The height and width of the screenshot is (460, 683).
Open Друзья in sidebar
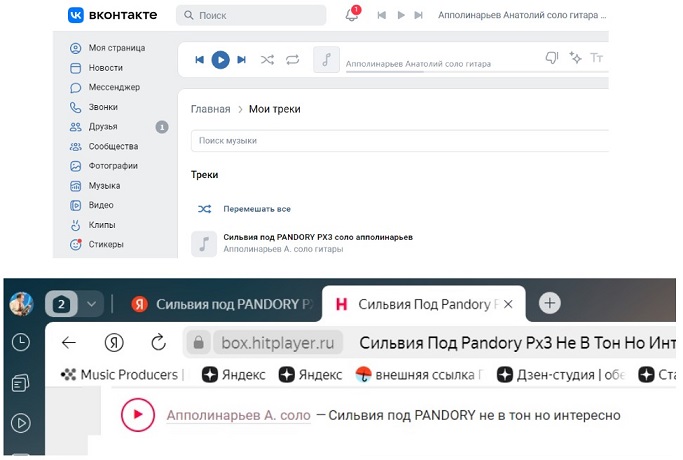tap(94, 127)
